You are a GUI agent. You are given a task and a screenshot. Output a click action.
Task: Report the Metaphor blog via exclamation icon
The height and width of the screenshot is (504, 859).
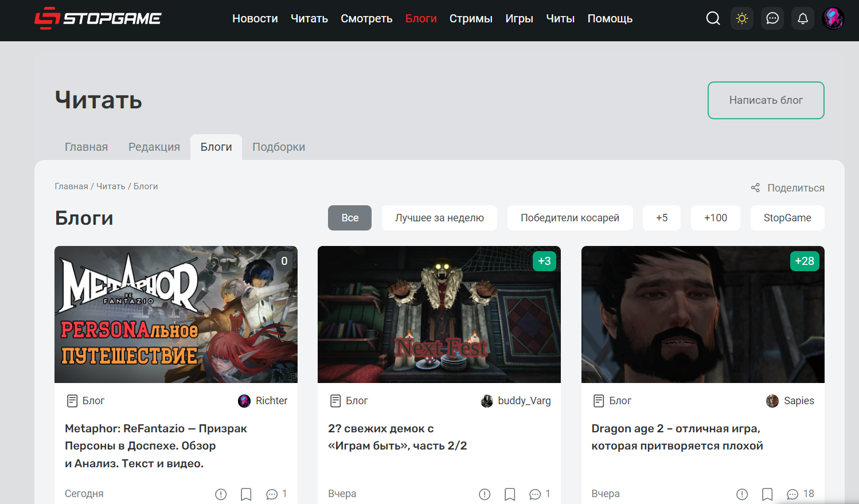pos(221,494)
